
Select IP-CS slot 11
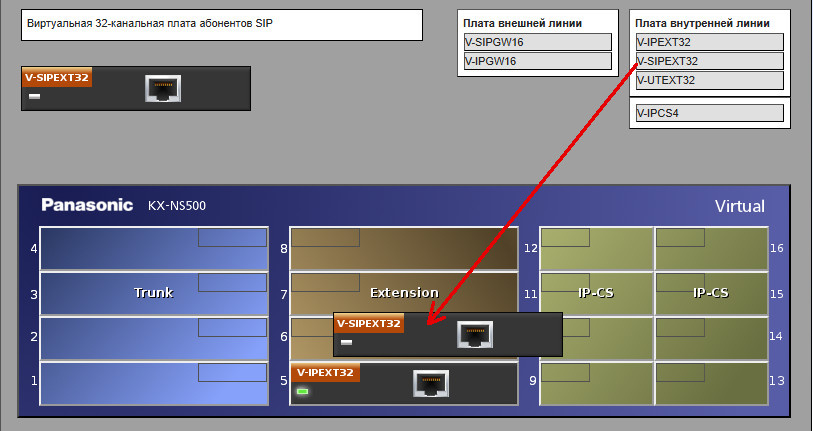click(x=596, y=294)
